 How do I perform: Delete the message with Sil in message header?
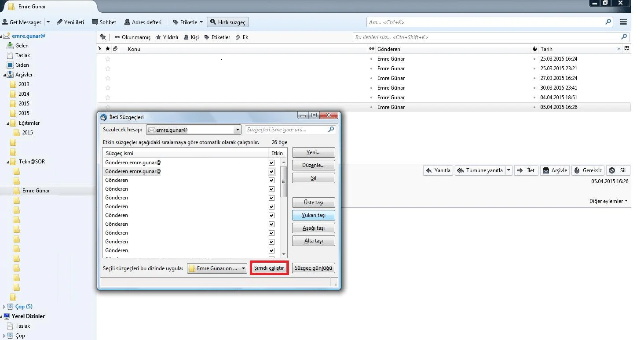click(x=618, y=170)
